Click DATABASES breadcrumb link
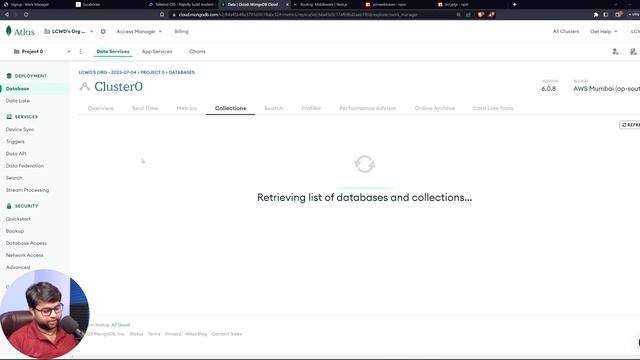The height and width of the screenshot is (360, 640). pos(182,72)
